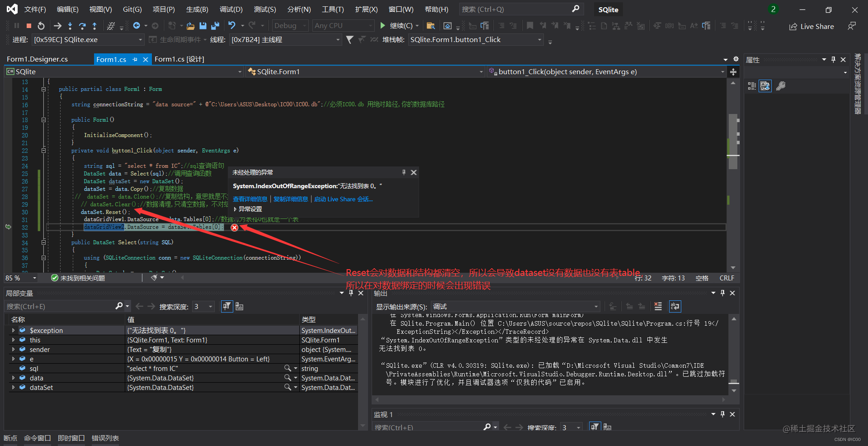Click the Step Into icon

(x=70, y=25)
